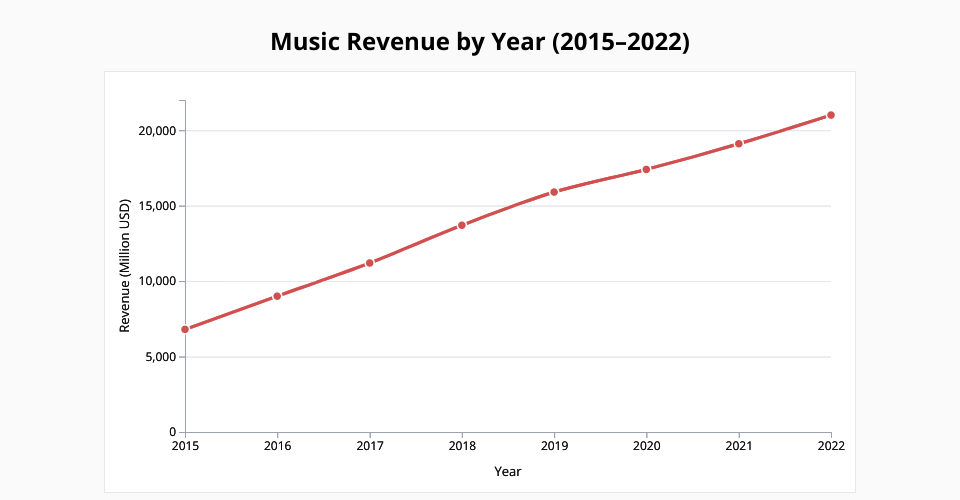Select the 5,000 y-axis tick label
This screenshot has width=960, height=500.
(161, 357)
